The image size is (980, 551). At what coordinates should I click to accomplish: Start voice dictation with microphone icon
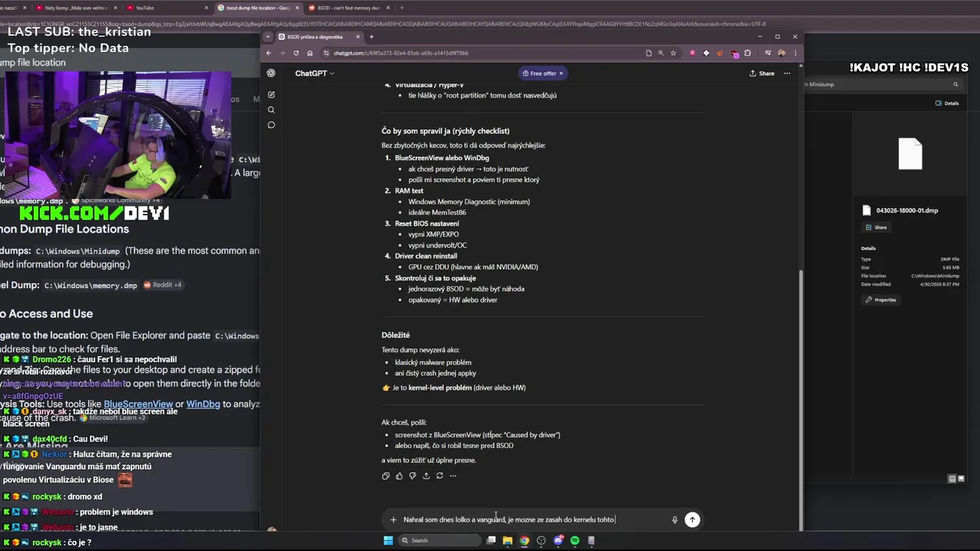pyautogui.click(x=675, y=520)
